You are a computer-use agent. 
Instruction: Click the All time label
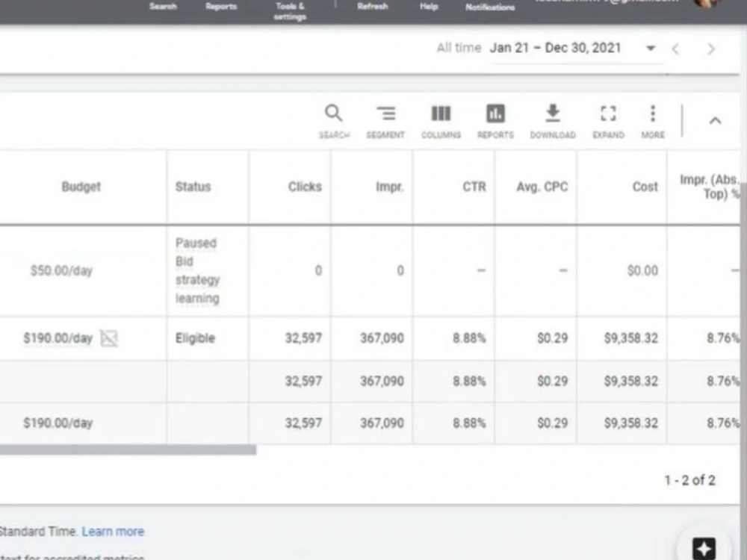pos(459,48)
